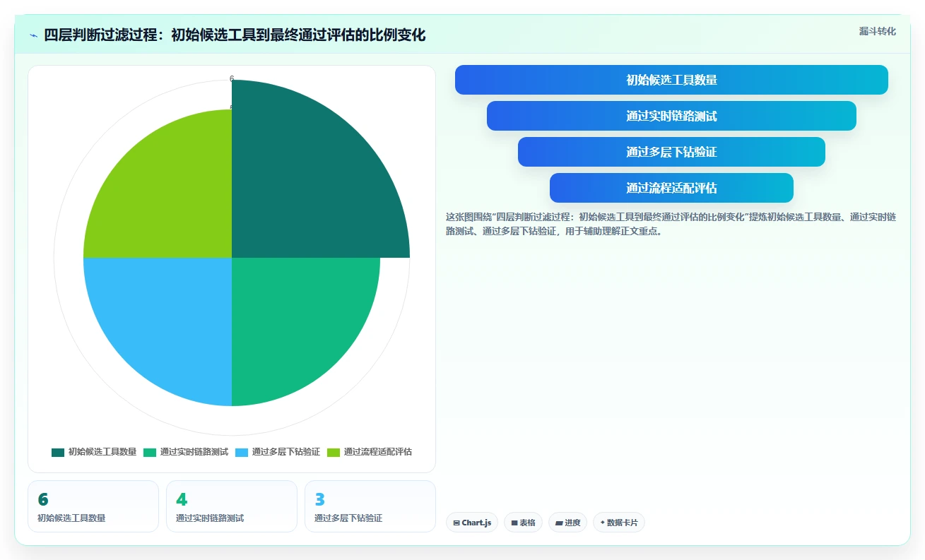Viewport: 925px width, 560px height.
Task: Select the 初始候选工具数量 funnel bar
Action: click(x=671, y=80)
